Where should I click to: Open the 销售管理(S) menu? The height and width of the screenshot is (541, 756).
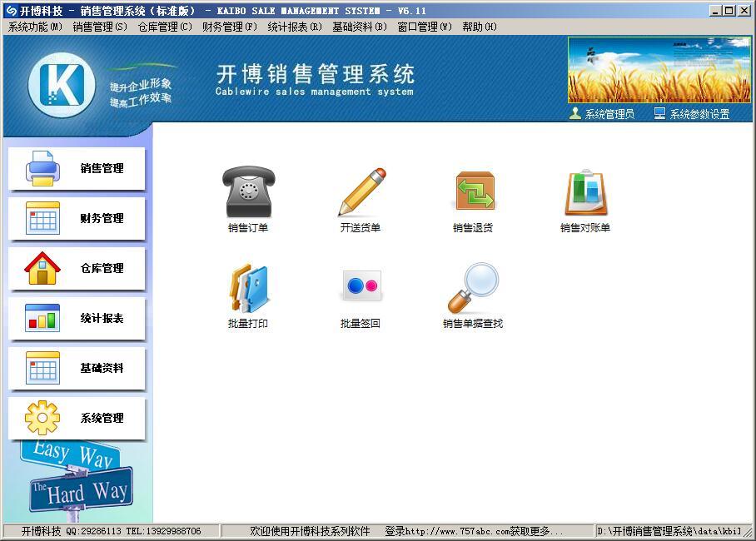point(100,27)
